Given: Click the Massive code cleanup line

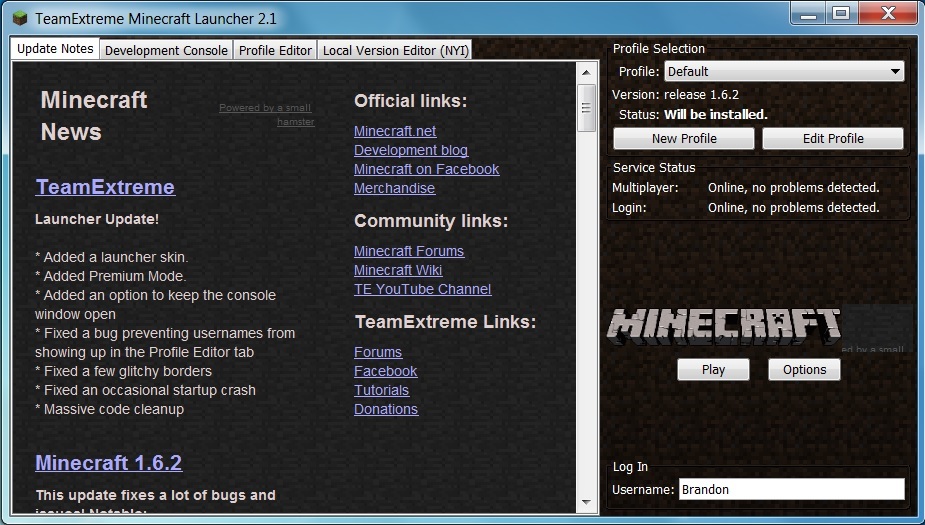Looking at the screenshot, I should tap(110, 409).
